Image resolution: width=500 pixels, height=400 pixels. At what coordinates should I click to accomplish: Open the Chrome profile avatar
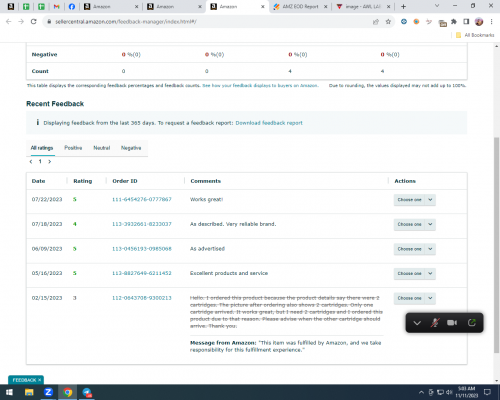pos(479,22)
